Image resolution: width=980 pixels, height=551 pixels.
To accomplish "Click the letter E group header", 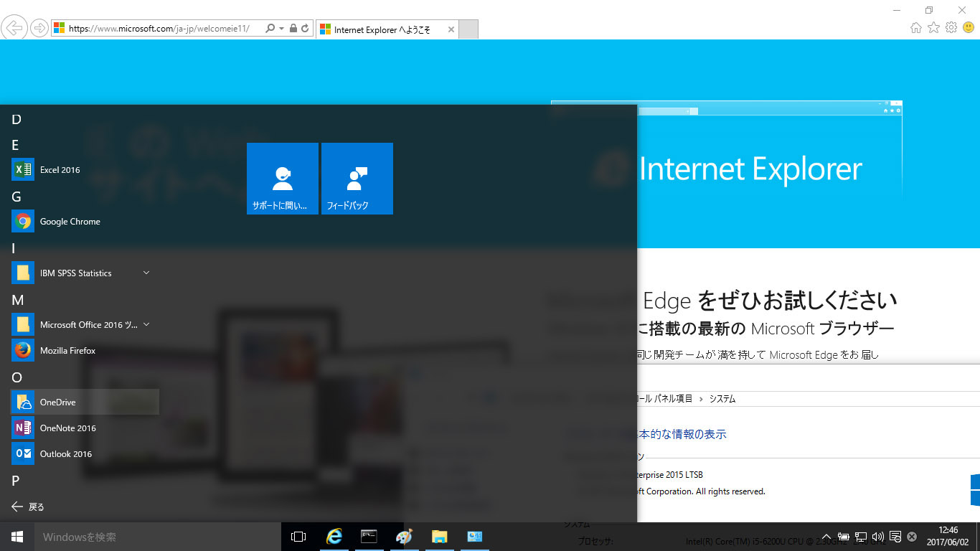I will point(16,145).
